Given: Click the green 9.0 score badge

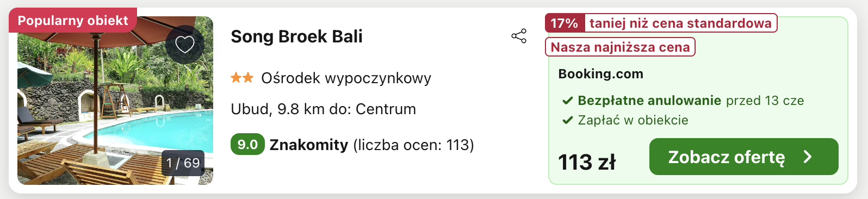Looking at the screenshot, I should pos(247,145).
